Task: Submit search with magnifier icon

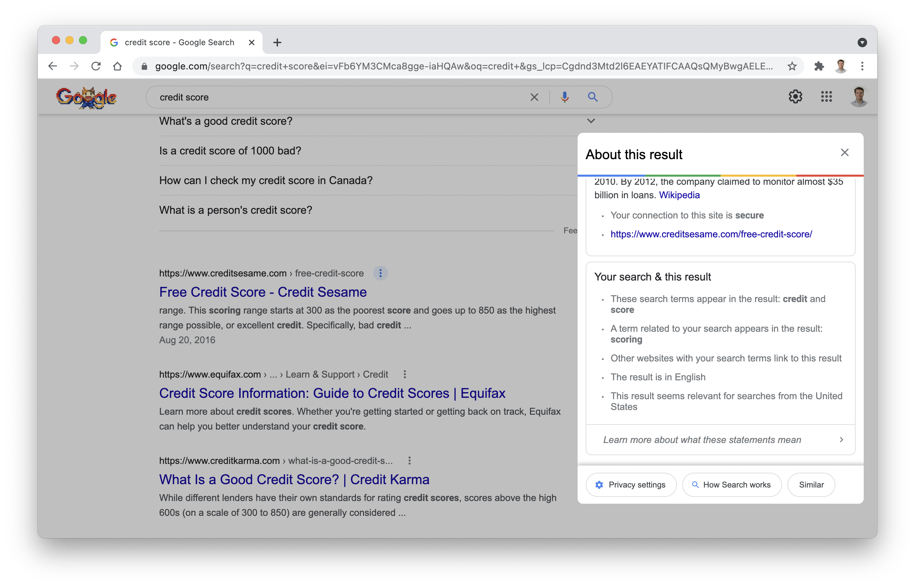Action: pos(592,97)
